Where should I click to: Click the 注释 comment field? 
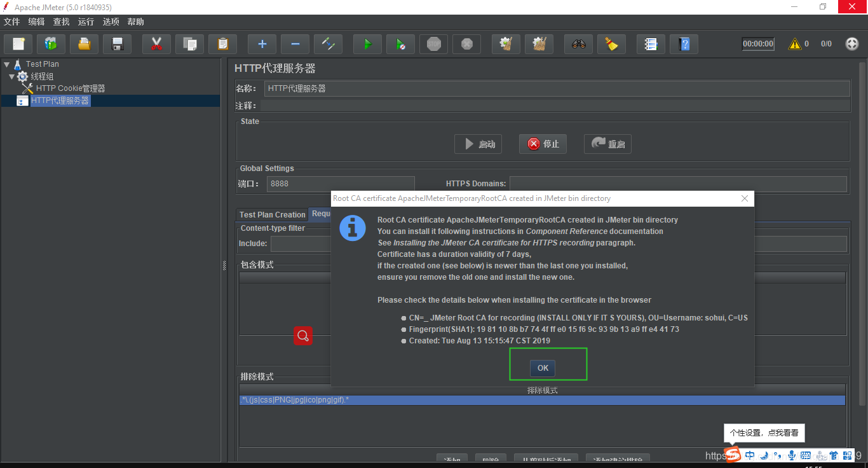(555, 106)
